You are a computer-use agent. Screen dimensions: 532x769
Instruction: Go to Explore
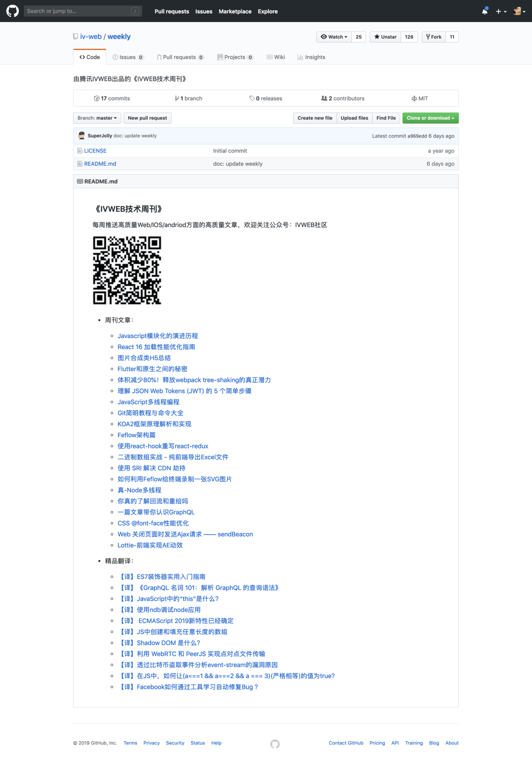coord(268,12)
